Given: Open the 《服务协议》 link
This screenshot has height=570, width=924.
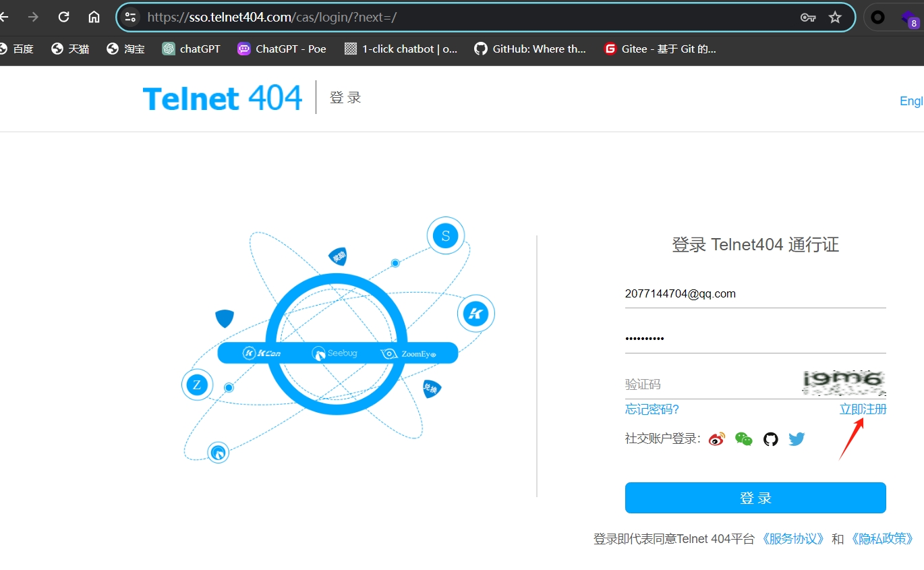Looking at the screenshot, I should click(x=793, y=539).
